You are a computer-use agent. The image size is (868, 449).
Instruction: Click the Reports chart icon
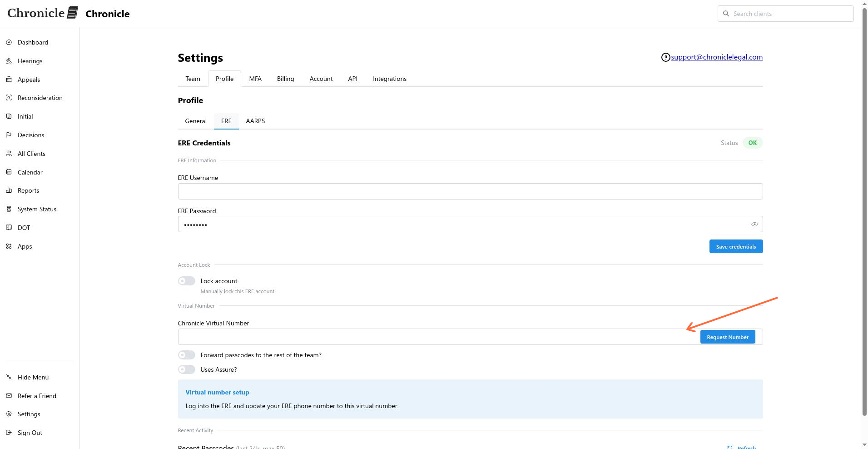[9, 190]
